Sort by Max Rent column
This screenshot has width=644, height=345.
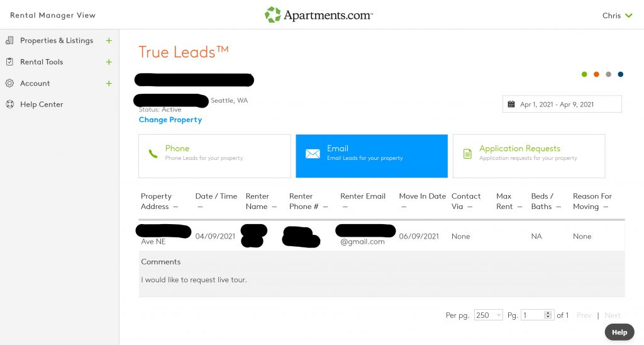tap(509, 201)
